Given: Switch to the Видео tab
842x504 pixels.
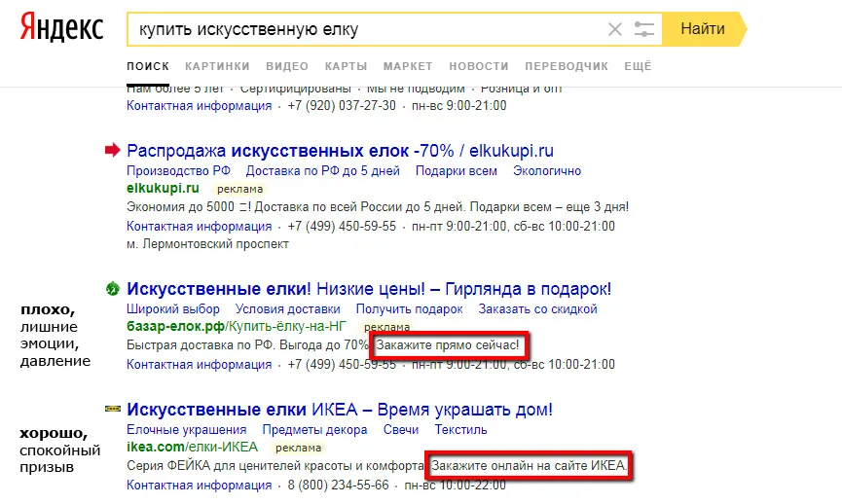Looking at the screenshot, I should pos(287,66).
